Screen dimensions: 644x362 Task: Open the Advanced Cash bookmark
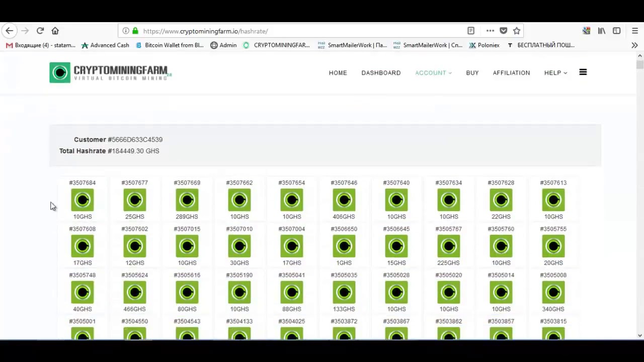click(x=105, y=45)
